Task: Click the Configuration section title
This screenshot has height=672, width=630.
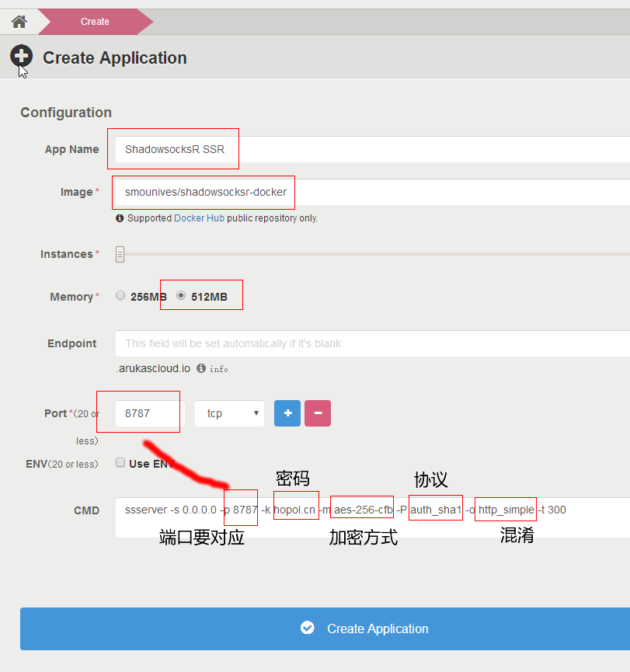Action: click(66, 113)
